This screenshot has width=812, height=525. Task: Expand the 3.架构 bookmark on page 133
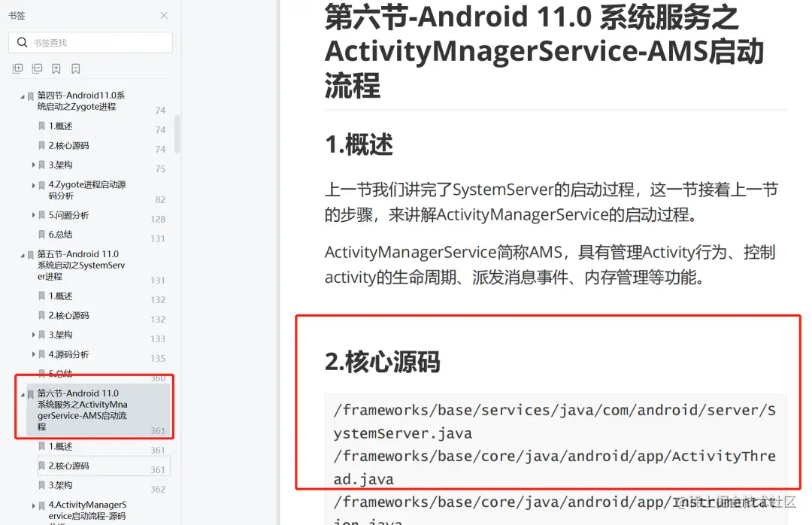coord(34,335)
